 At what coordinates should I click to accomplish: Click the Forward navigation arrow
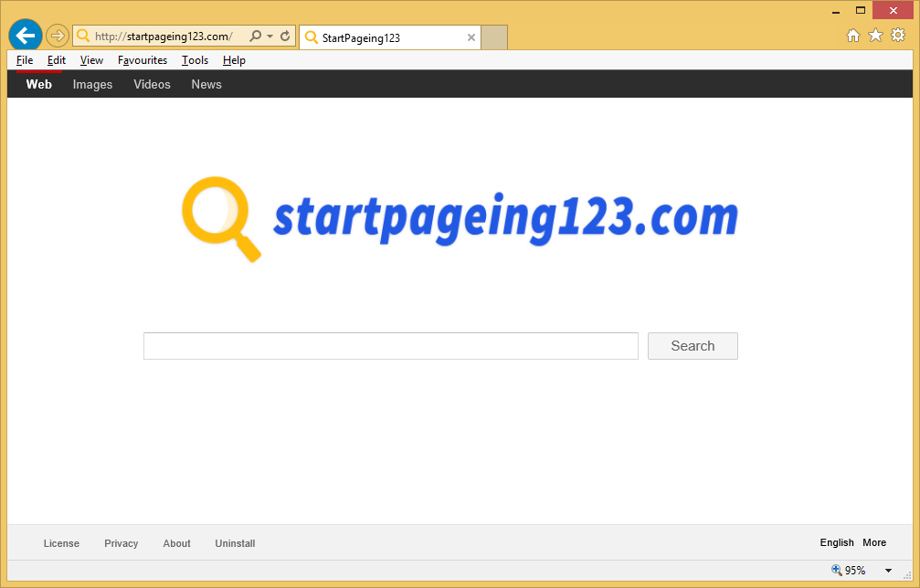pos(58,36)
